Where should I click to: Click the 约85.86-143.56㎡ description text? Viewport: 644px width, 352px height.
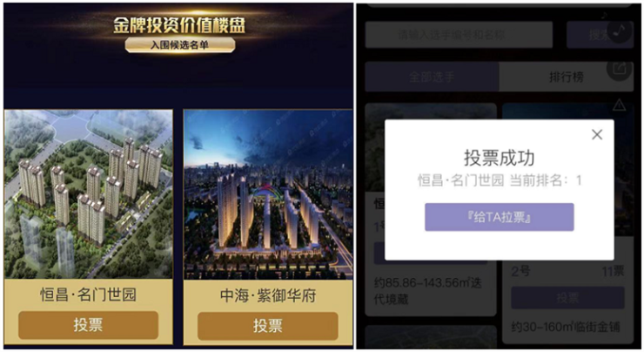coord(427,290)
